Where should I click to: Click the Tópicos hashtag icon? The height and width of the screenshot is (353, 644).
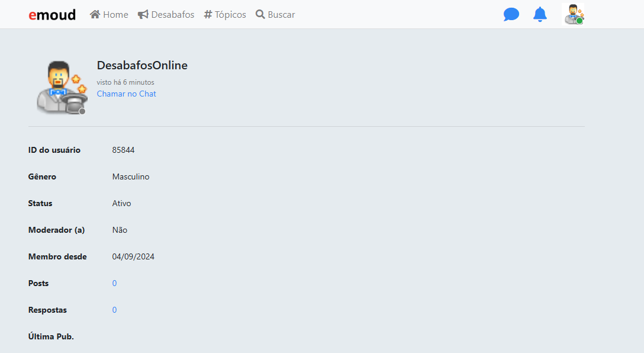(208, 14)
